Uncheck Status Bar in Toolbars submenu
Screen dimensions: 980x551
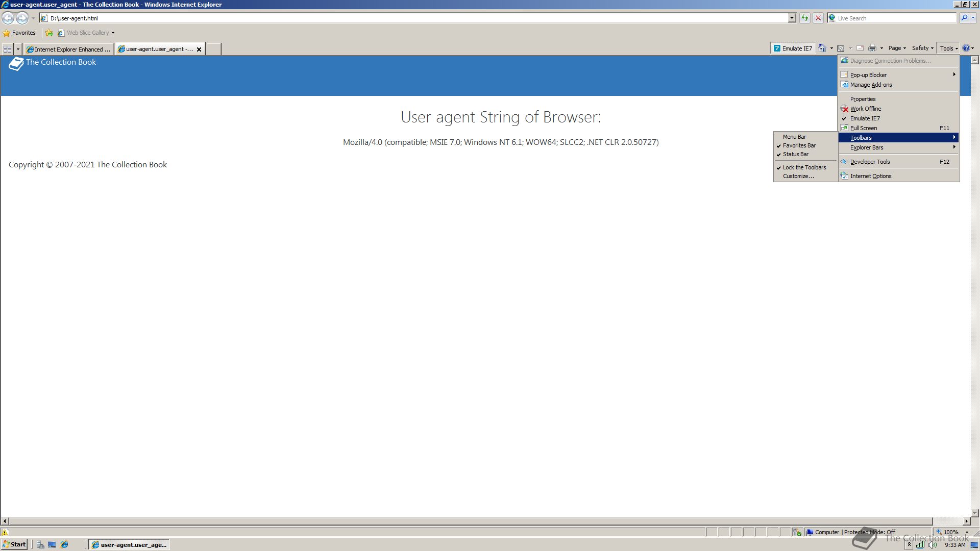(x=806, y=154)
